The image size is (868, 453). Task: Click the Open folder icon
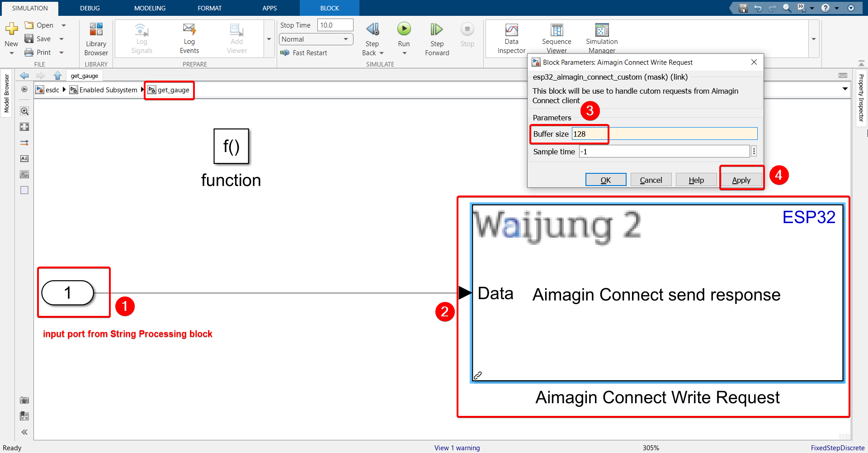tap(29, 25)
